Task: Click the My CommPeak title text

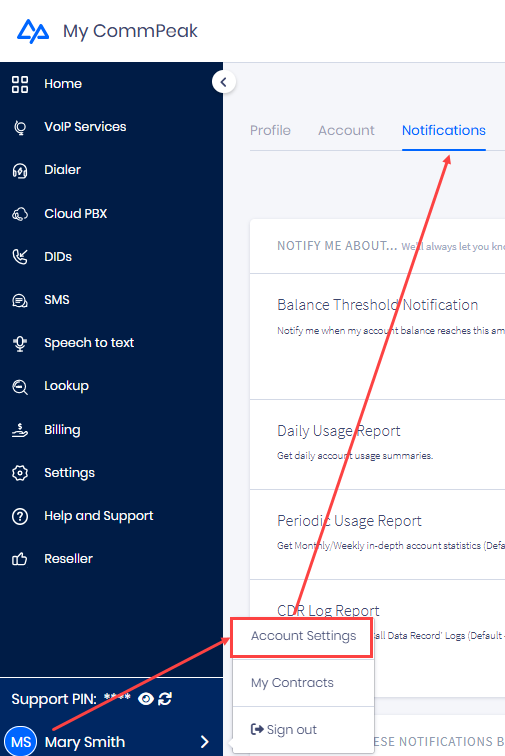Action: [130, 31]
